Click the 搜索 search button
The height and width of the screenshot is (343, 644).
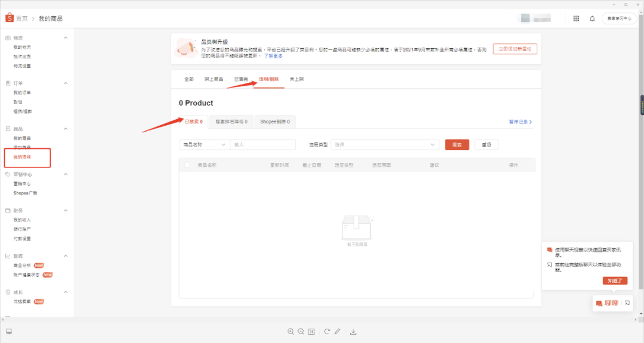[456, 144]
